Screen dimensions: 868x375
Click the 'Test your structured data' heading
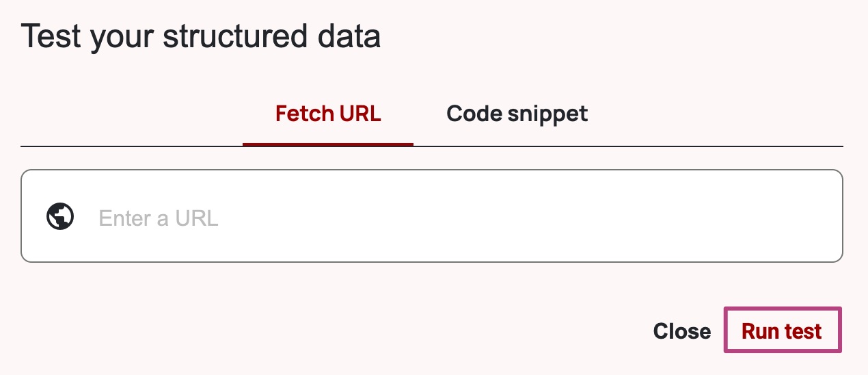(x=201, y=36)
